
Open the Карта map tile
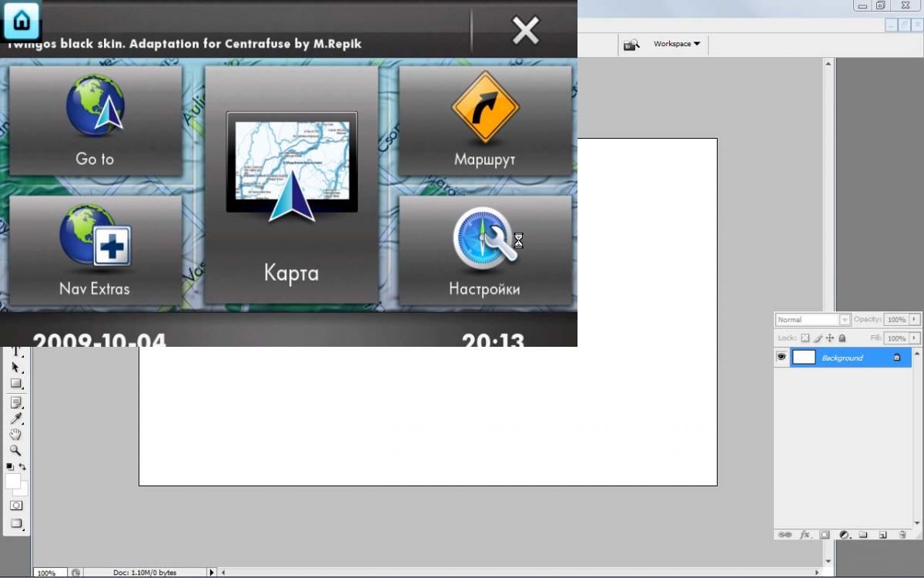291,185
